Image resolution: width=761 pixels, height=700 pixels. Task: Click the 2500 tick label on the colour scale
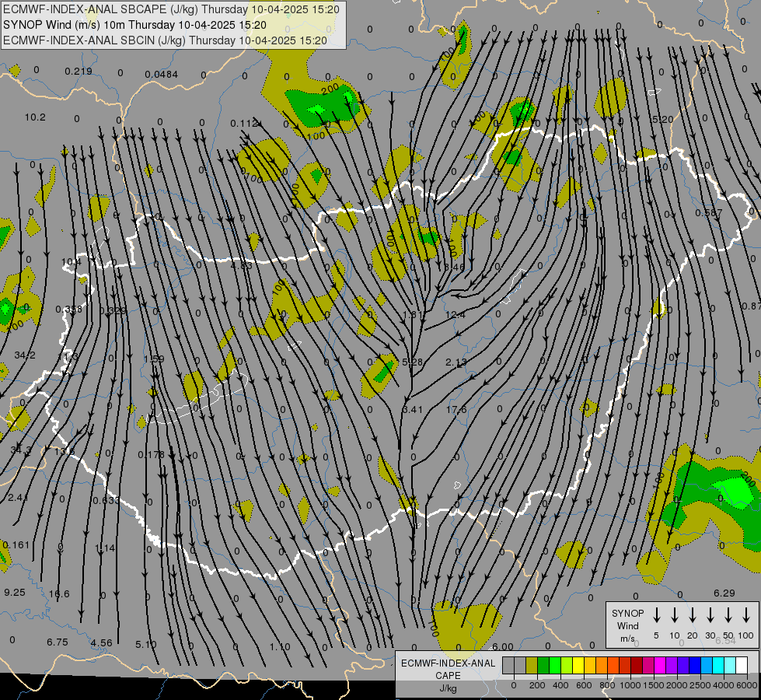[700, 685]
